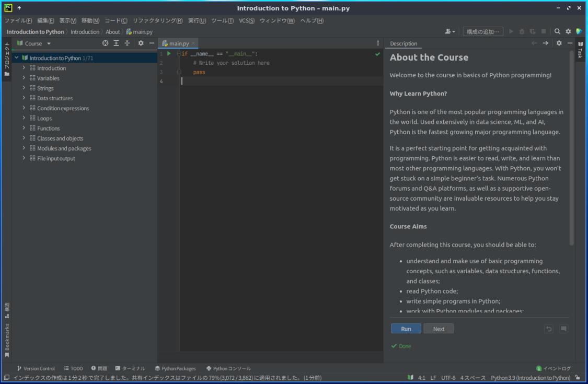Image resolution: width=588 pixels, height=384 pixels.
Task: Click the debug bug icon in toolbar
Action: 522,31
